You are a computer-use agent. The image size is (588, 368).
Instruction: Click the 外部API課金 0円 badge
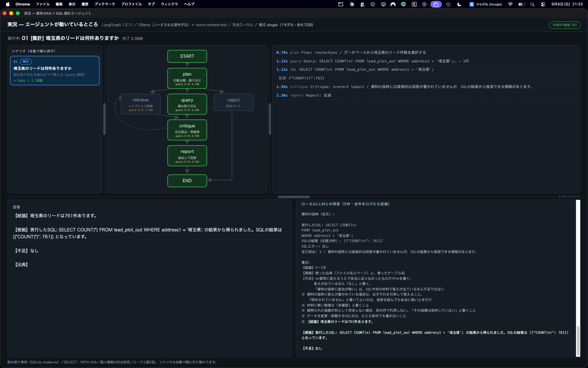564,25
